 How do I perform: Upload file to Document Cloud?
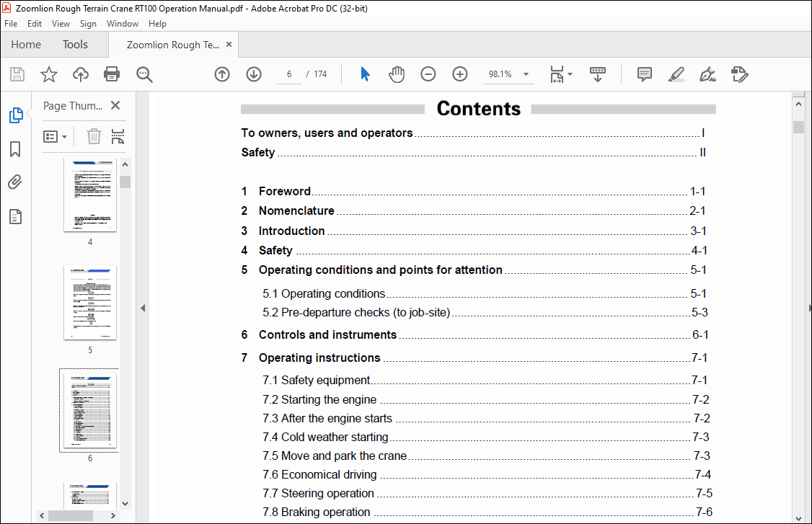[x=80, y=74]
